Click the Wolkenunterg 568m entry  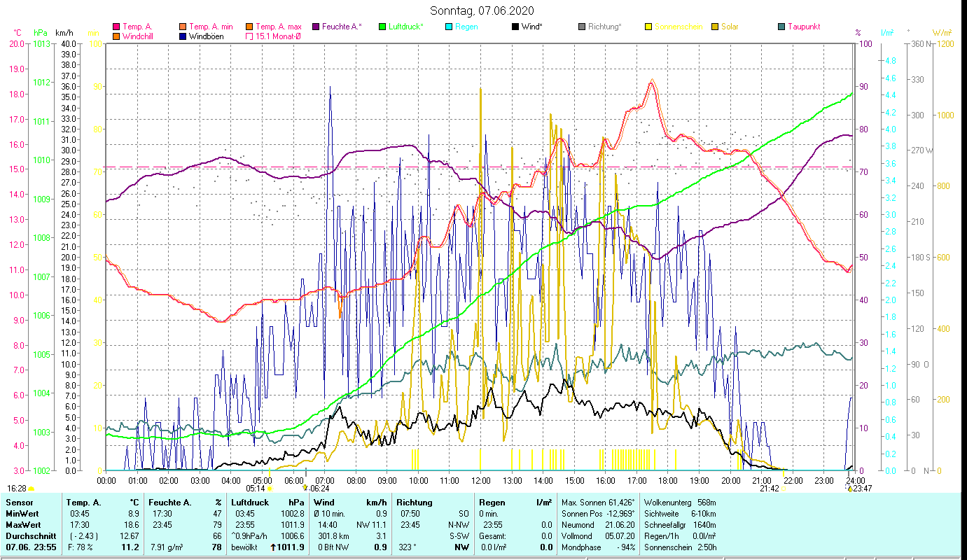tap(680, 503)
